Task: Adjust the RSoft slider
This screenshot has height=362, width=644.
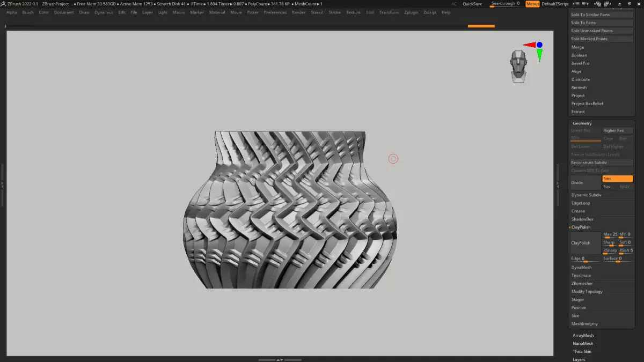Action: coord(626,250)
